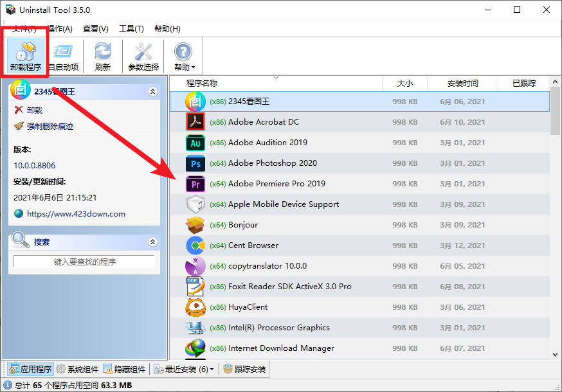The height and width of the screenshot is (392, 562).
Task: Select row text Bonjour
Action: [x=243, y=225]
